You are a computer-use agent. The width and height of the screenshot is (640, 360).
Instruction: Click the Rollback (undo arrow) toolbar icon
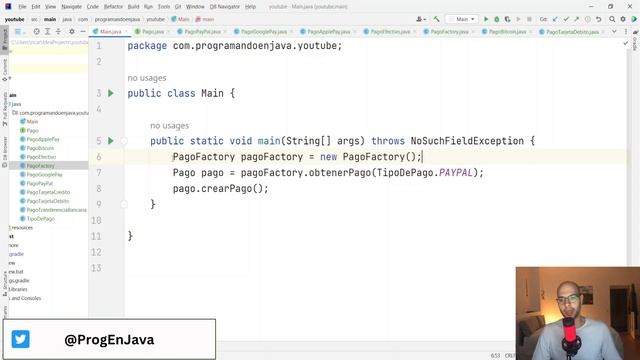pos(598,19)
